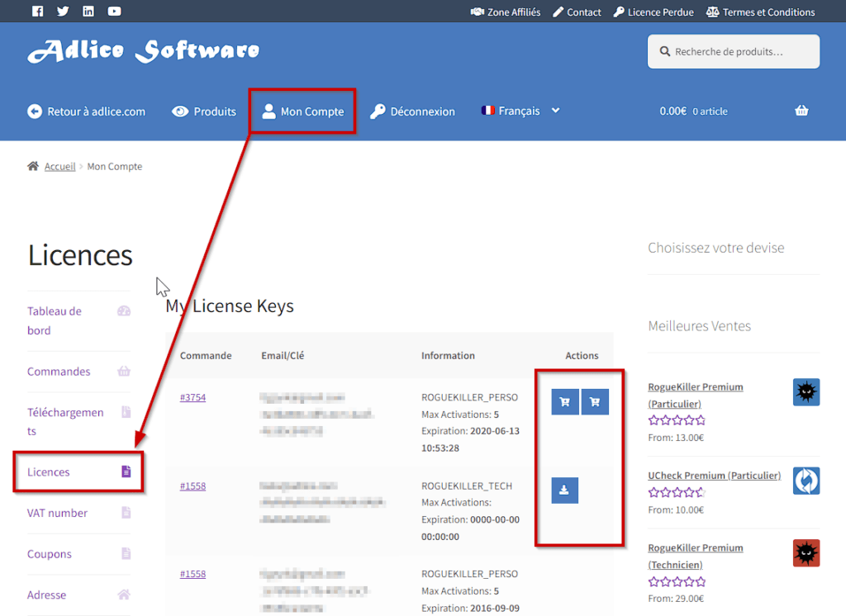Click Licence Perdue in top bar
This screenshot has height=616, width=846.
[654, 12]
